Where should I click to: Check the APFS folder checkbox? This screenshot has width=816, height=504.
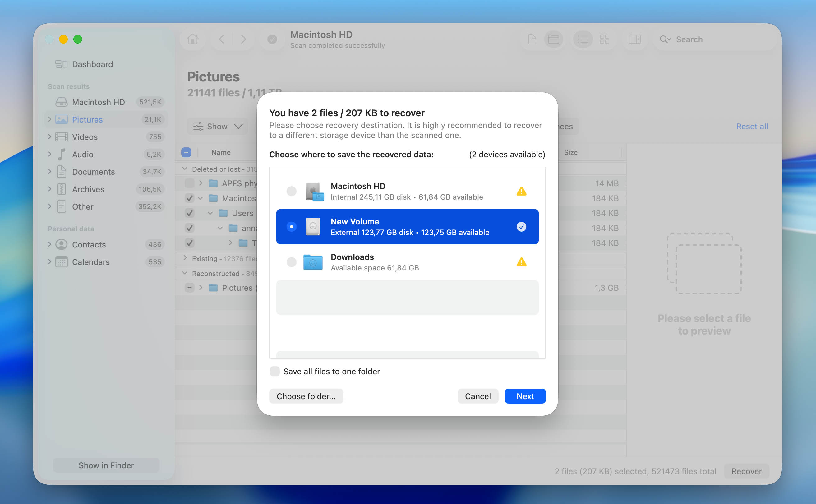(x=190, y=183)
